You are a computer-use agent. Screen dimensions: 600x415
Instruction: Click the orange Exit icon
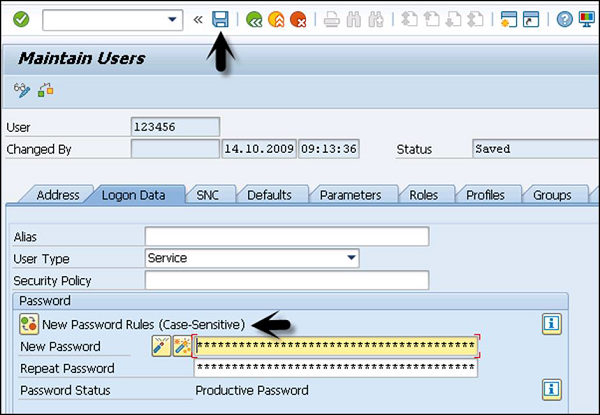click(x=276, y=20)
